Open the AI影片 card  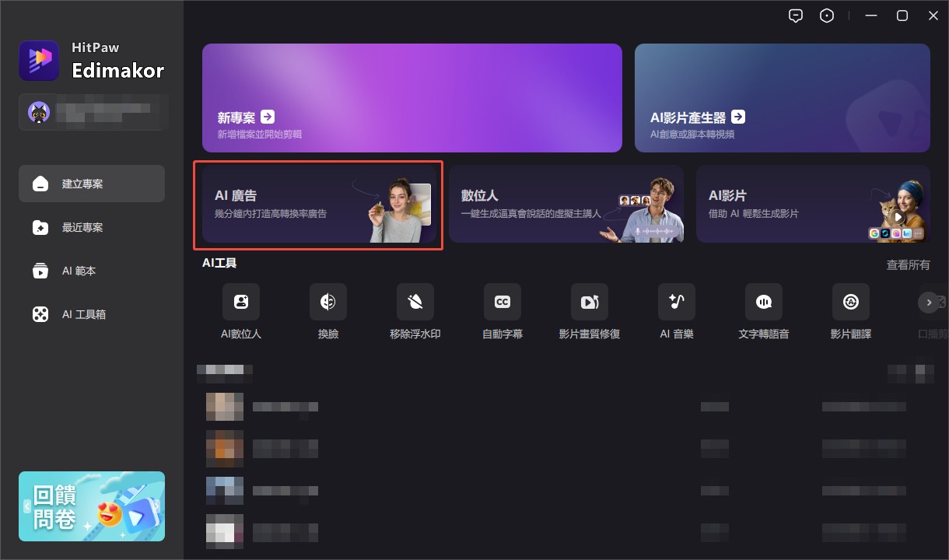[813, 204]
